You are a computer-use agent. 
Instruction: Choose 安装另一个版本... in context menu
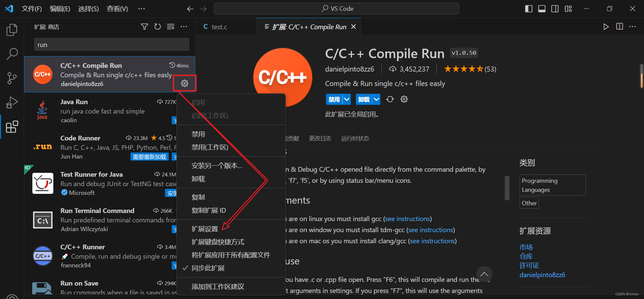click(231, 166)
